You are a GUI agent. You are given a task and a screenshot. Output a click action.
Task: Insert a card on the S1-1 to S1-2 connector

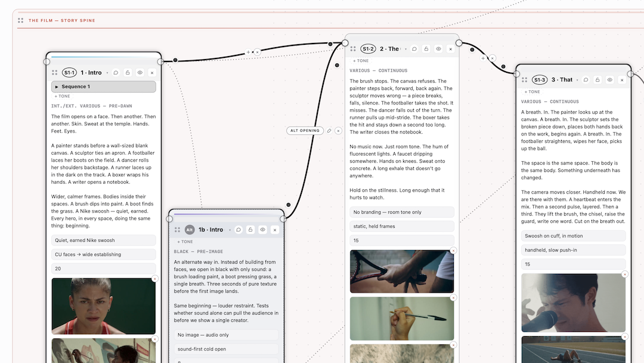(x=248, y=52)
